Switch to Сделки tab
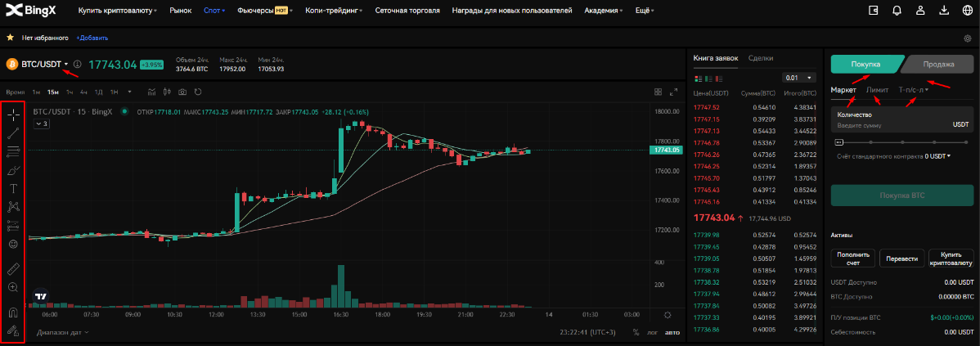Screen dimensions: 980x346 pos(761,58)
